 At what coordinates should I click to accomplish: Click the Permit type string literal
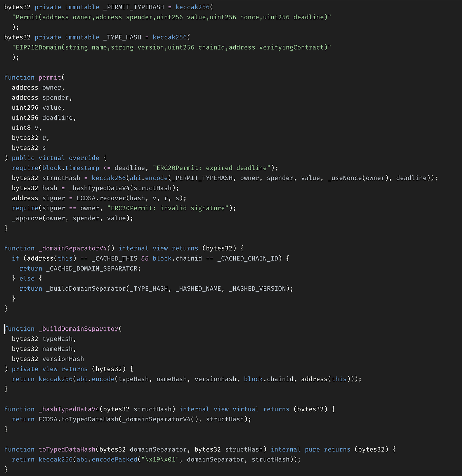pyautogui.click(x=172, y=17)
